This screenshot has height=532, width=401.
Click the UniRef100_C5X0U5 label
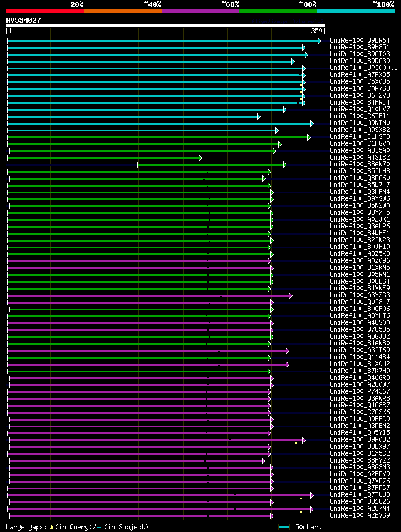tap(360, 82)
